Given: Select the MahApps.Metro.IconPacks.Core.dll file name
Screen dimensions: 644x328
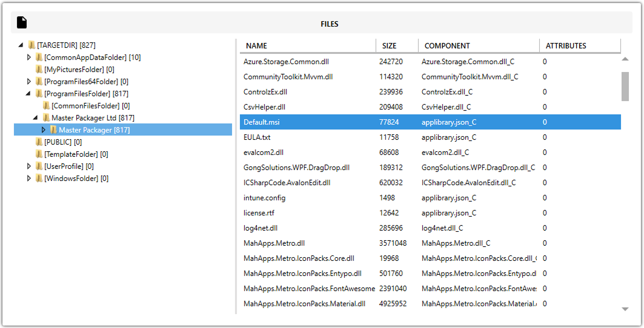Looking at the screenshot, I should coord(299,258).
